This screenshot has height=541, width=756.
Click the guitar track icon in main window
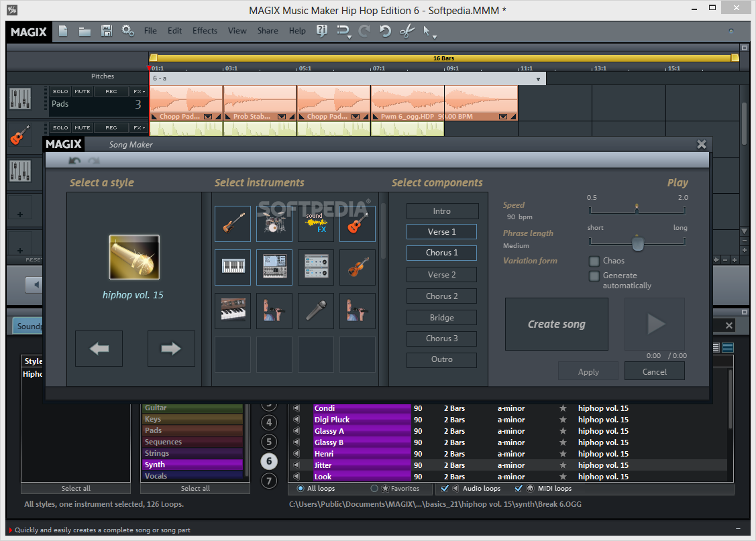19,135
